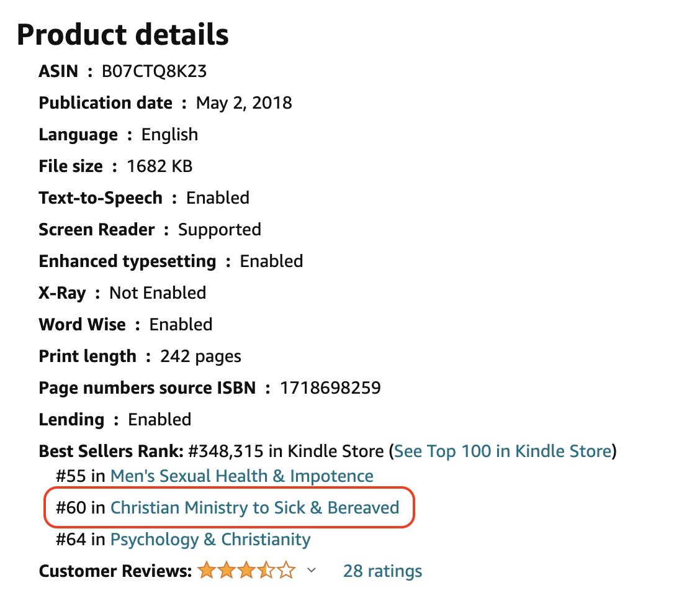The image size is (674, 616).
Task: Click the half-filled fourth review star
Action: pyautogui.click(x=266, y=570)
